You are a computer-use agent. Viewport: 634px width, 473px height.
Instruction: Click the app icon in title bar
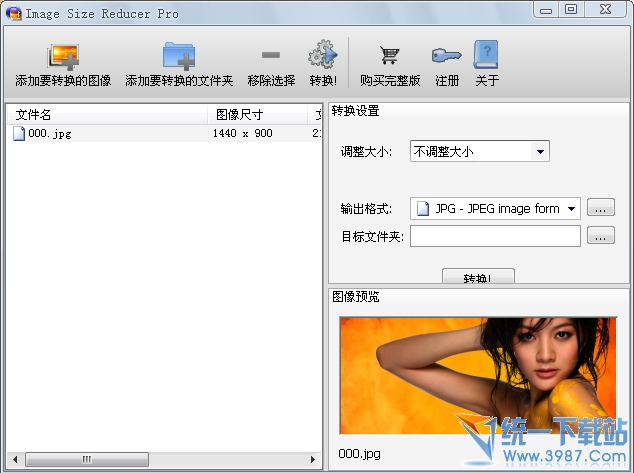[x=13, y=12]
